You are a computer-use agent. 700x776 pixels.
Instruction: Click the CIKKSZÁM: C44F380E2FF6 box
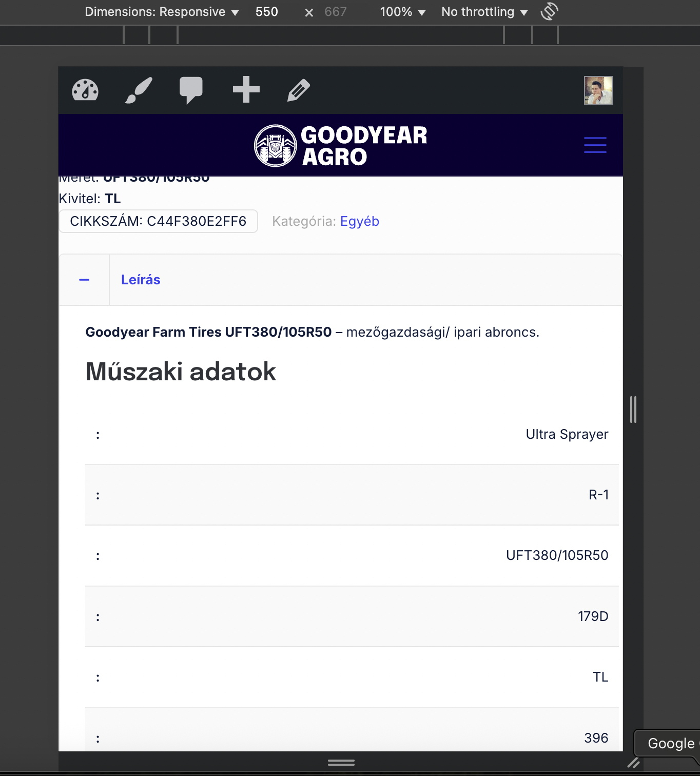158,221
